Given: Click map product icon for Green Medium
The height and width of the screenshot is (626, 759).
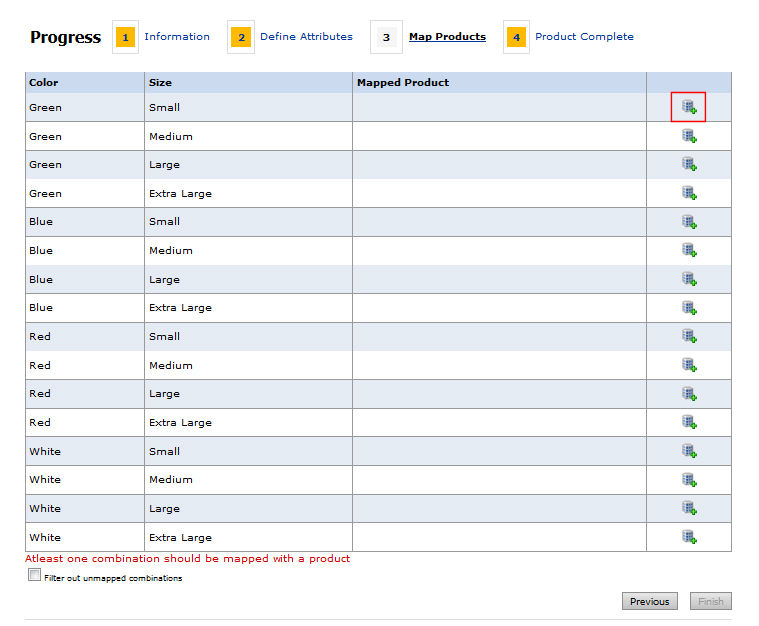Looking at the screenshot, I should tap(689, 136).
